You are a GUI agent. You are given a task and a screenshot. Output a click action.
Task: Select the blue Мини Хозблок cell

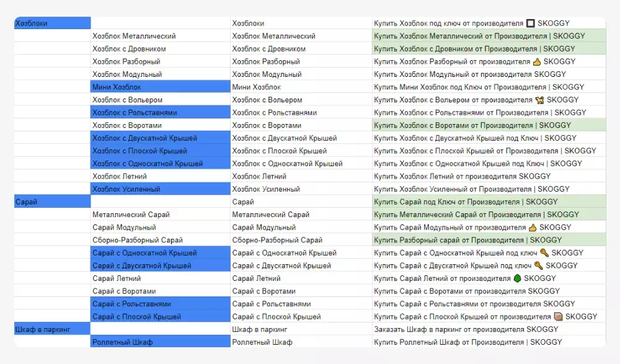(160, 87)
